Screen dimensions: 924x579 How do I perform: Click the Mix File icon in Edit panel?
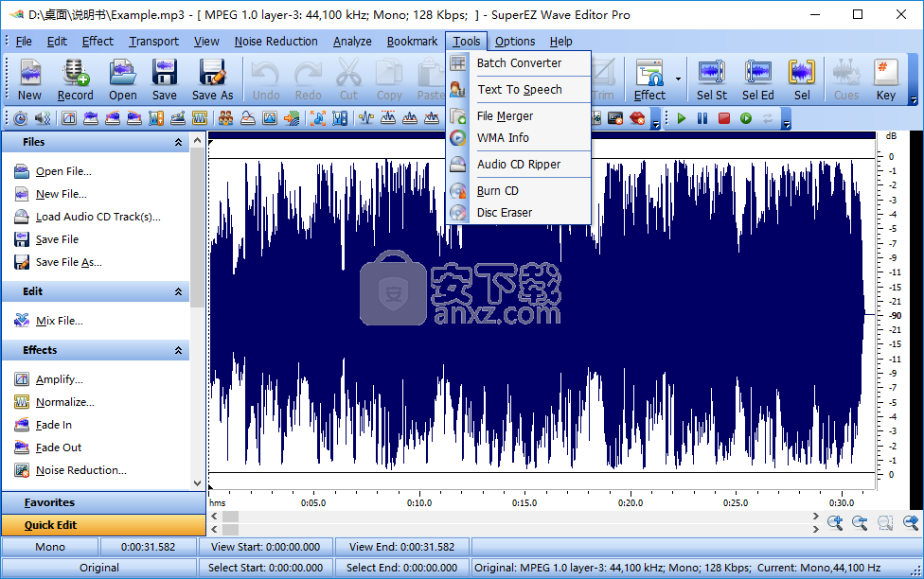pos(22,321)
